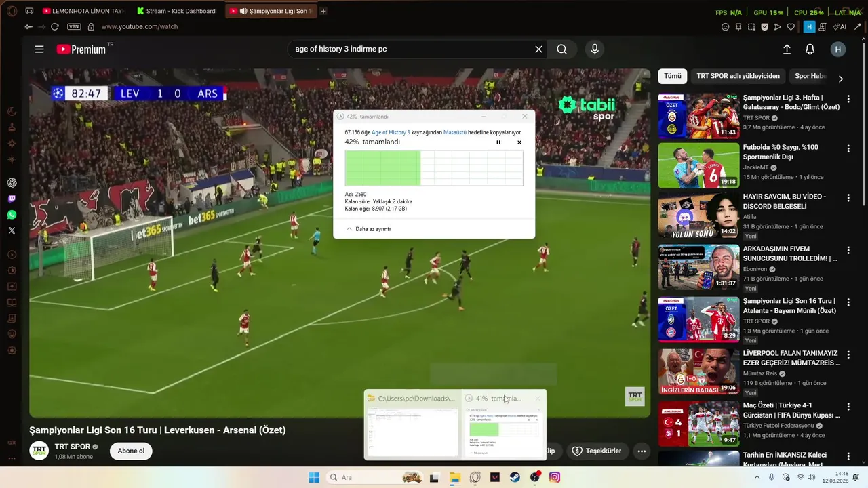Open options for Atalanta - Bayern Münih video

[x=848, y=302]
